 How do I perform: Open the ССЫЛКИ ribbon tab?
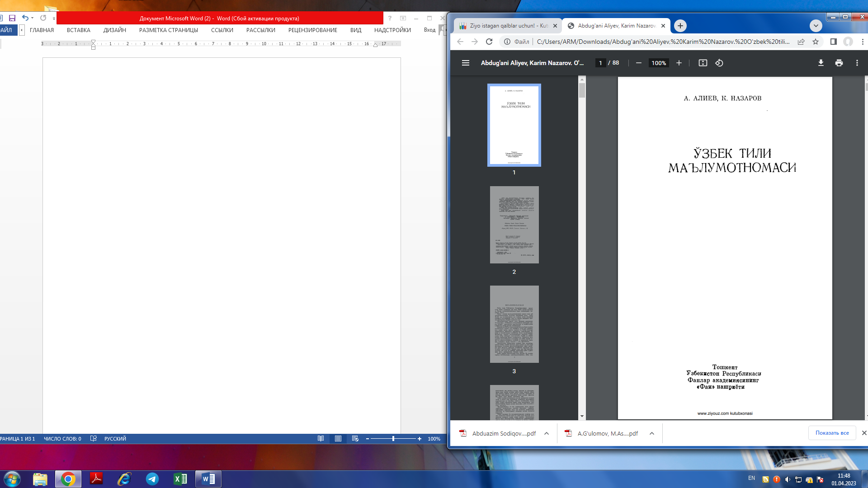point(222,30)
